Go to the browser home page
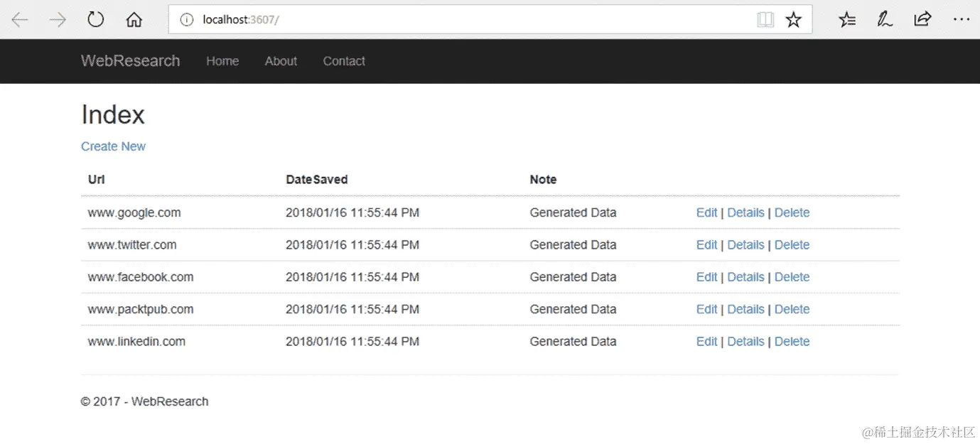Screen dimensions: 980x444 coord(134,20)
